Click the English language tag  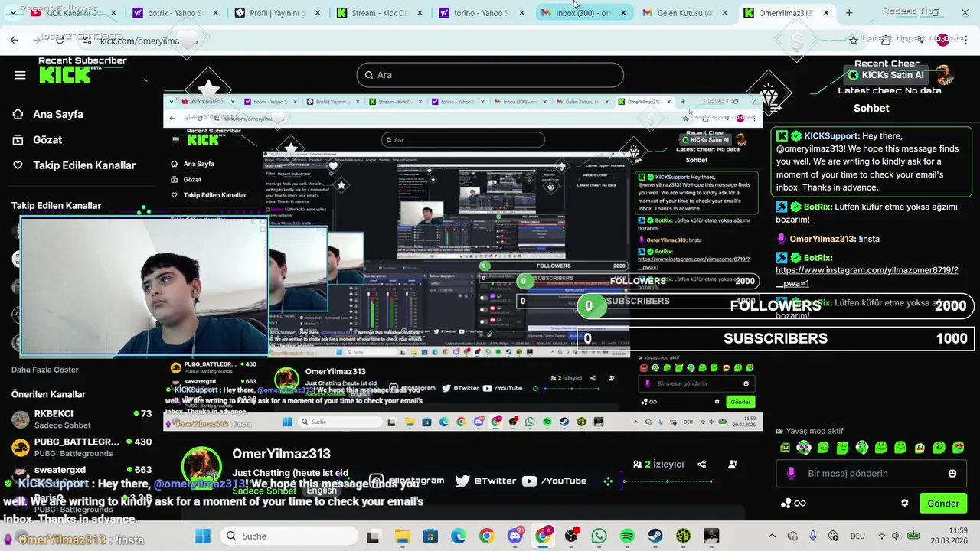322,491
